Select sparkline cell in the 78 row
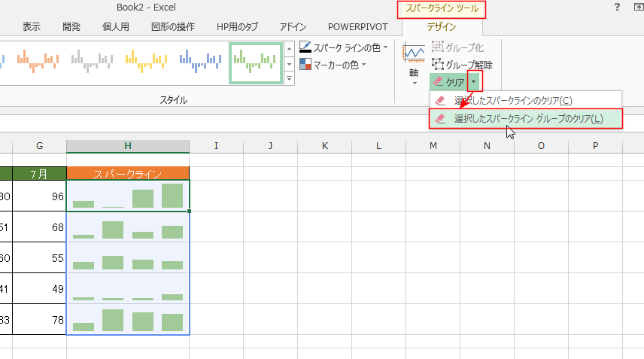 coord(128,319)
